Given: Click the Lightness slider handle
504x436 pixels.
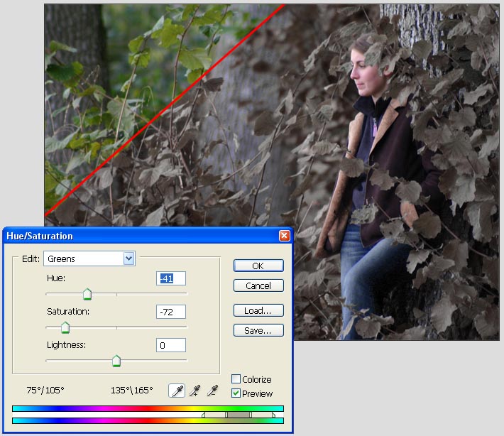Looking at the screenshot, I should 116,361.
